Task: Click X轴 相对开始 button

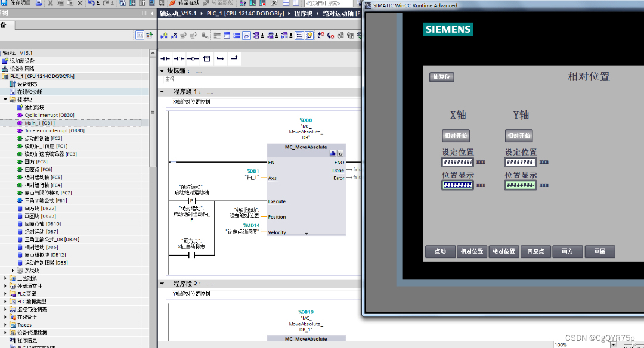Action: [456, 136]
